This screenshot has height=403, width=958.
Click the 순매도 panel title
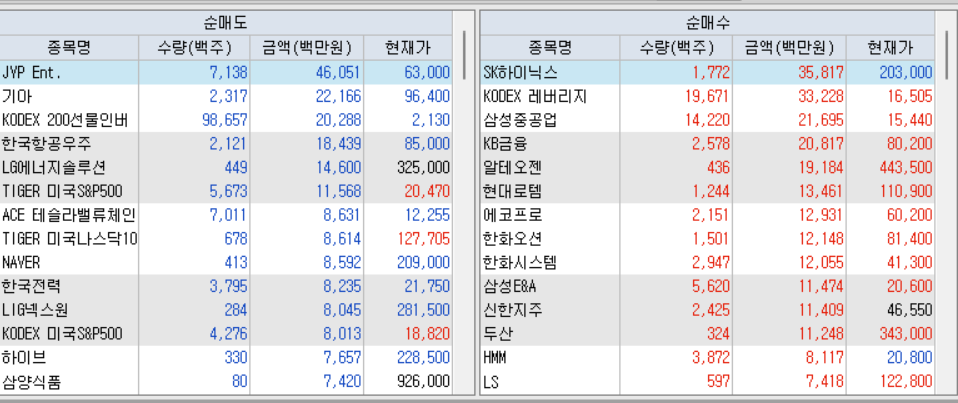(x=225, y=23)
